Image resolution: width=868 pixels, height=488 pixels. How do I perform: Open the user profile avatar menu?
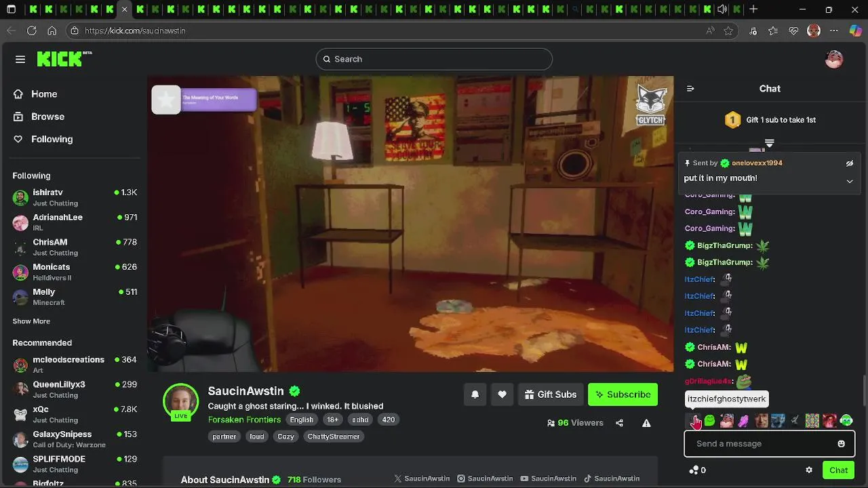tap(834, 59)
